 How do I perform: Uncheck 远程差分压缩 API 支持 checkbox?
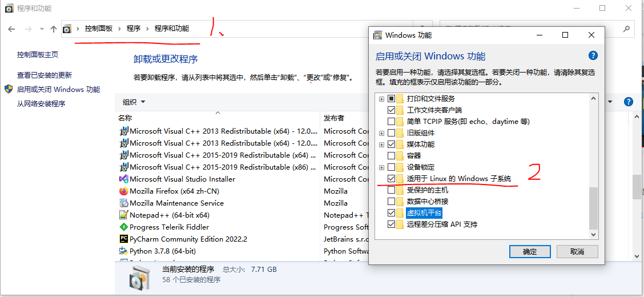point(392,224)
